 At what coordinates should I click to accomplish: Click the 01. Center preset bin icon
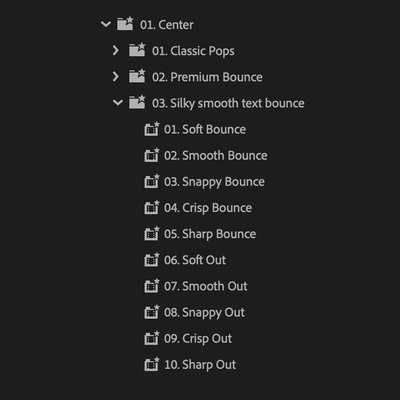125,24
